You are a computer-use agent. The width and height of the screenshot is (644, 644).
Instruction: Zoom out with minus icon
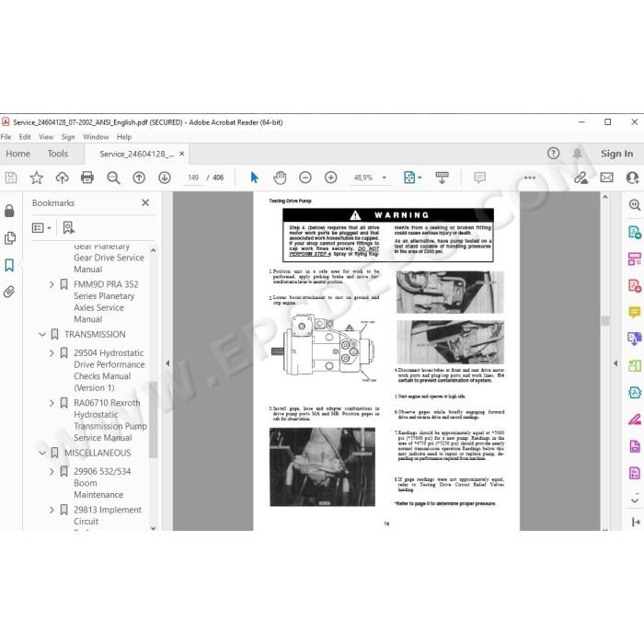coord(305,178)
